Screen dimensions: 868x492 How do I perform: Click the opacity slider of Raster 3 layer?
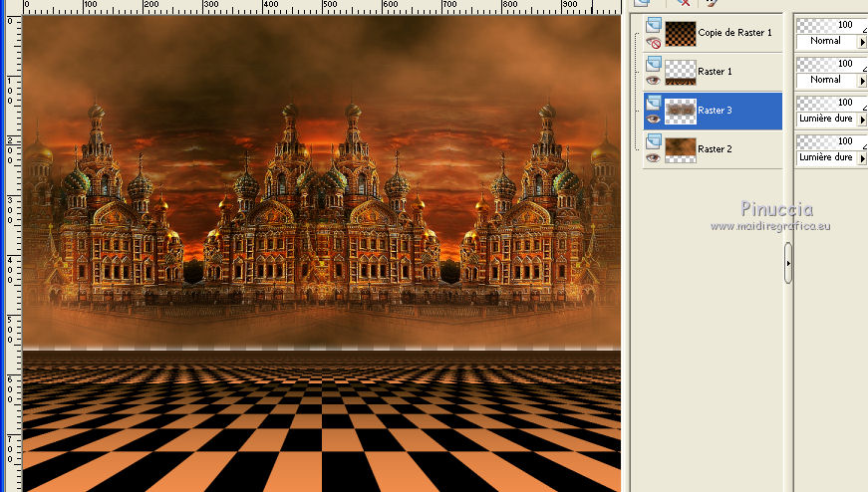[832, 103]
